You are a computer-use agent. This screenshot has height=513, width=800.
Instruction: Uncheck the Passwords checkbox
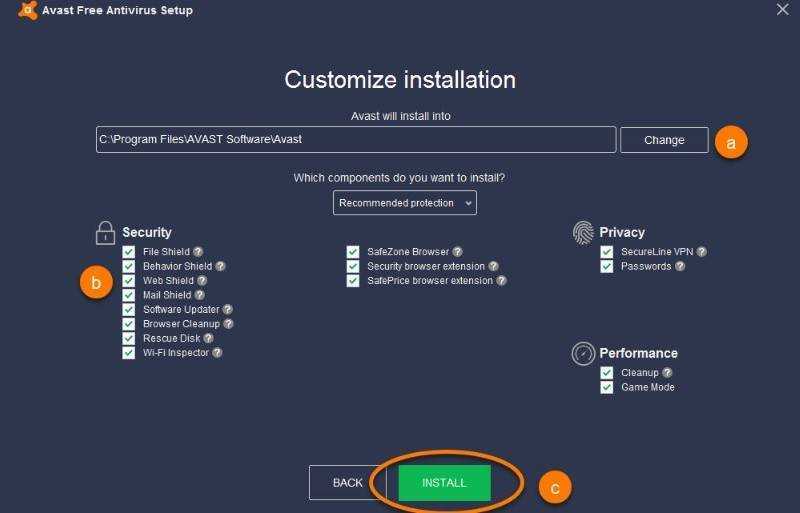(x=607, y=266)
